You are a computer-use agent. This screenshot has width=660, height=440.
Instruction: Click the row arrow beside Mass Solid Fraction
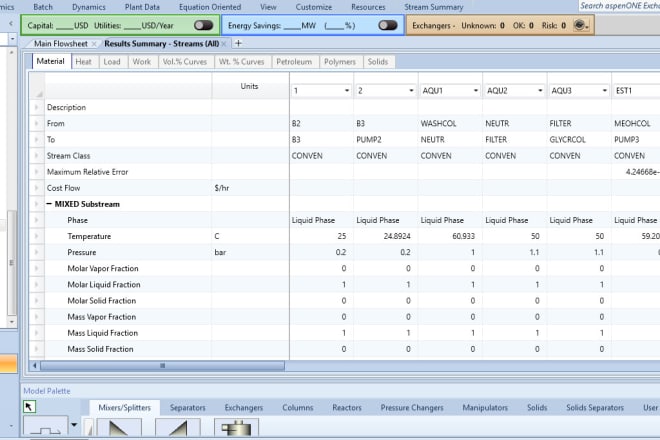37,349
